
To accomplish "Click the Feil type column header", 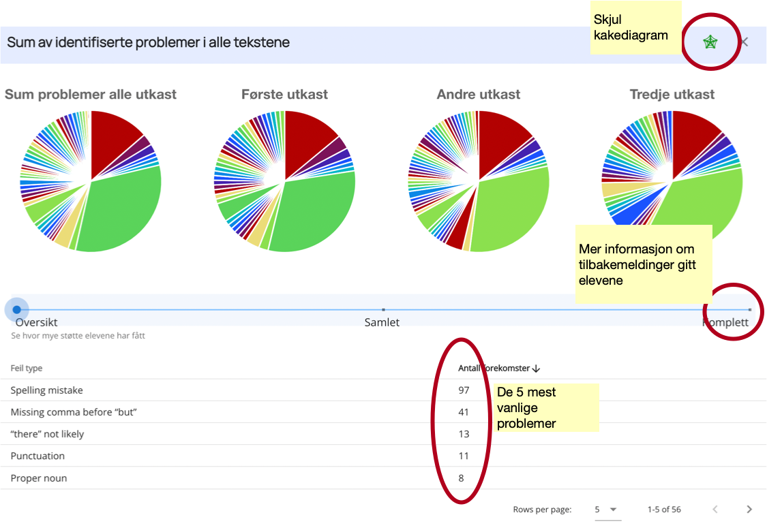I will pos(27,369).
